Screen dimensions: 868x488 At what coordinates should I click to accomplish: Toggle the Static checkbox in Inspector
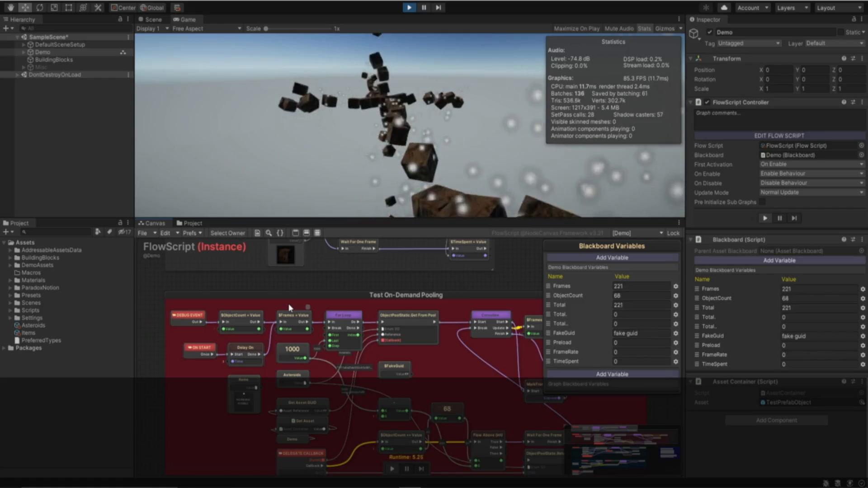(x=841, y=32)
